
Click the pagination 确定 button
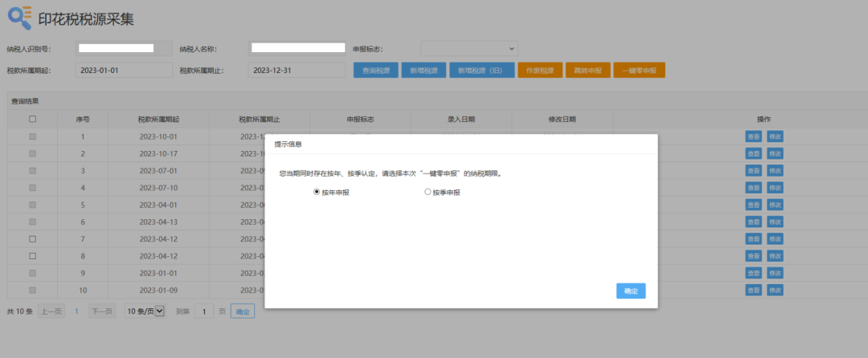[x=243, y=311]
